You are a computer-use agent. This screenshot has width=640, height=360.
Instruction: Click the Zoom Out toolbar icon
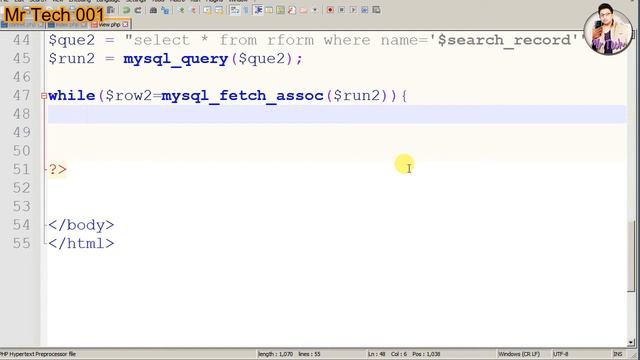tap(192, 10)
